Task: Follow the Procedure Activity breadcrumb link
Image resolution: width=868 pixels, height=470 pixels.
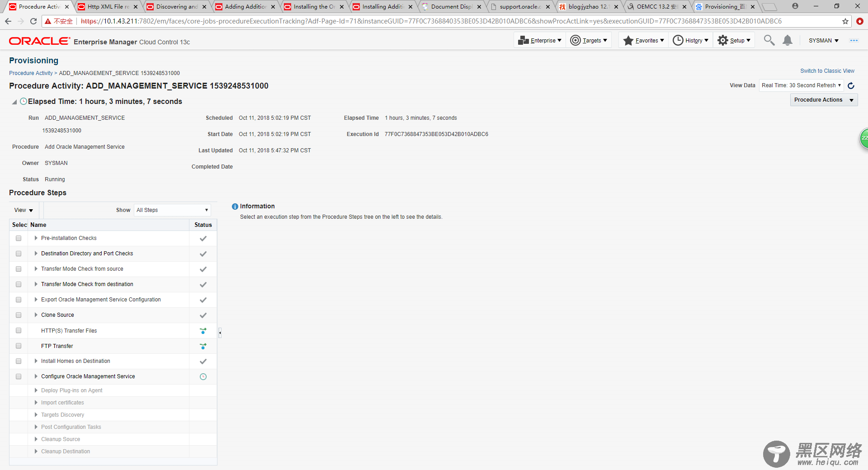Action: (31, 73)
